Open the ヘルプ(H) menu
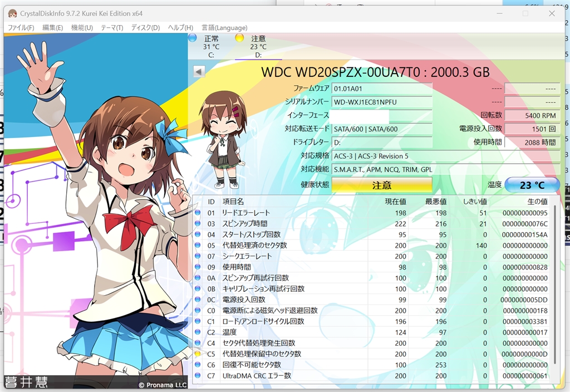 tap(180, 28)
